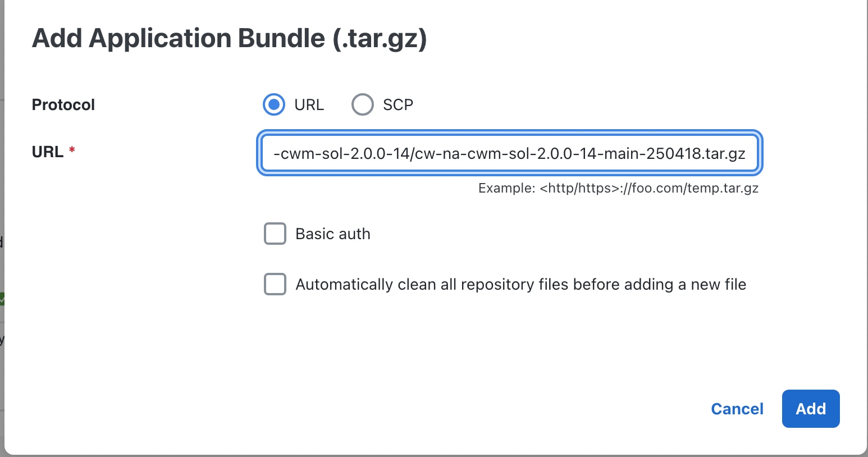Click the dimmed background left of dialog
The width and height of the screenshot is (868, 457).
[x=2, y=168]
